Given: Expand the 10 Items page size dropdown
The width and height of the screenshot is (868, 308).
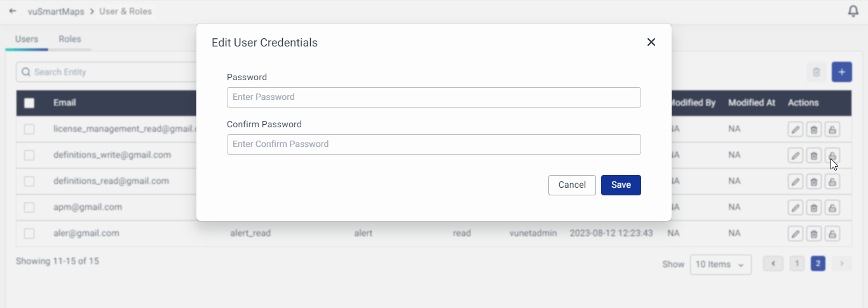Looking at the screenshot, I should [721, 264].
